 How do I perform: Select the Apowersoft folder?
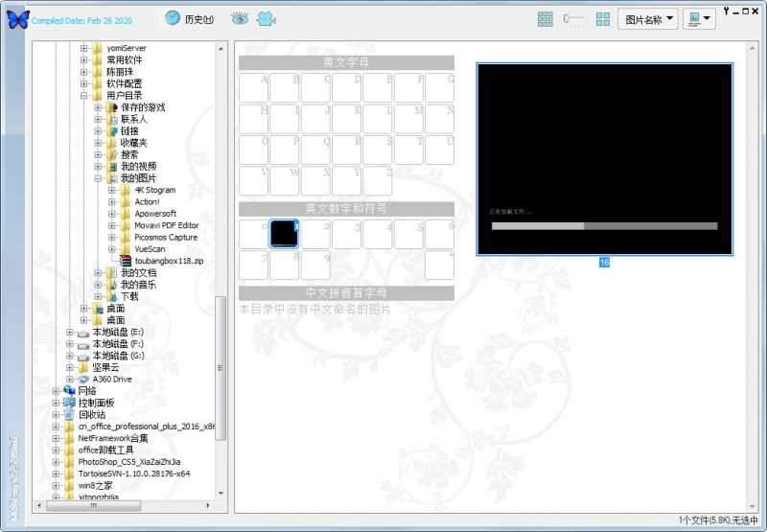155,214
